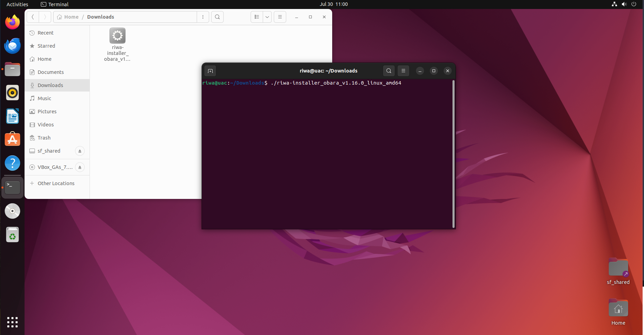Open sf_shared folder on the desktop
Viewport: 644px width, 335px height.
[x=618, y=271]
